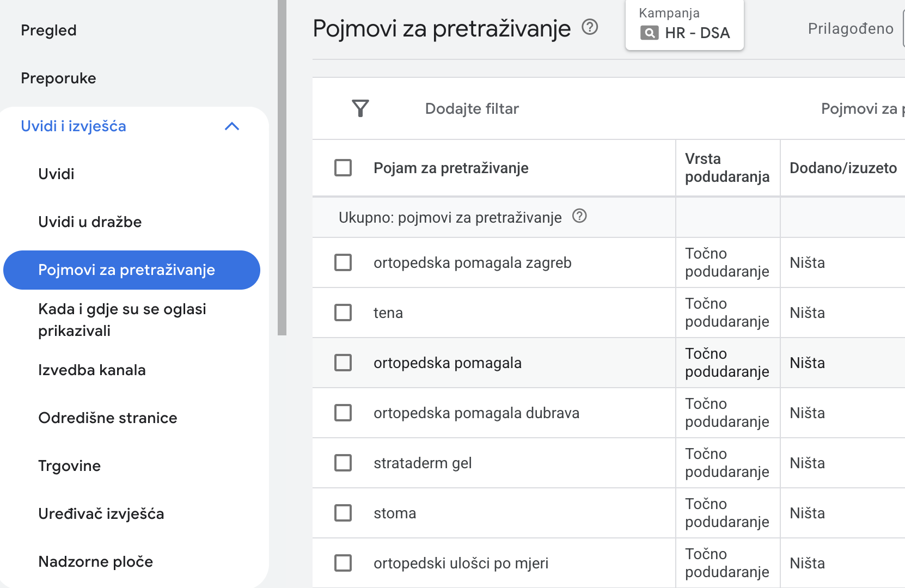This screenshot has width=905, height=588.
Task: Go to Preporuke in the sidebar
Action: (58, 78)
